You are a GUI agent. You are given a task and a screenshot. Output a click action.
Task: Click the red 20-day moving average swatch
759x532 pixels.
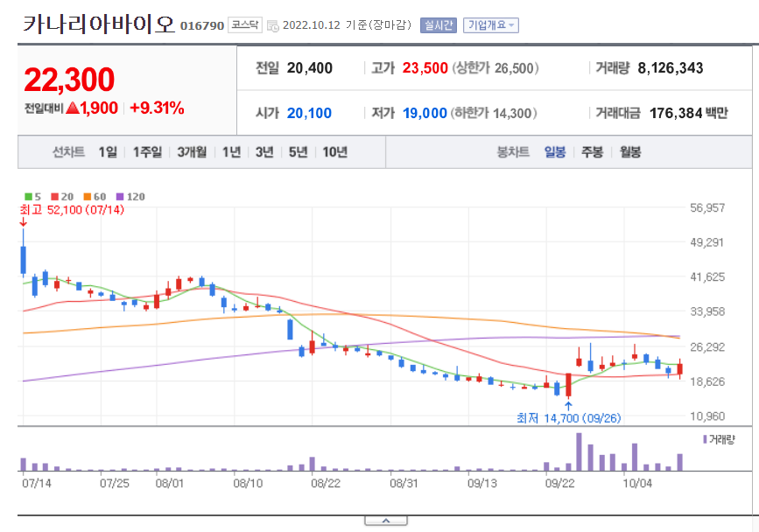pyautogui.click(x=54, y=196)
